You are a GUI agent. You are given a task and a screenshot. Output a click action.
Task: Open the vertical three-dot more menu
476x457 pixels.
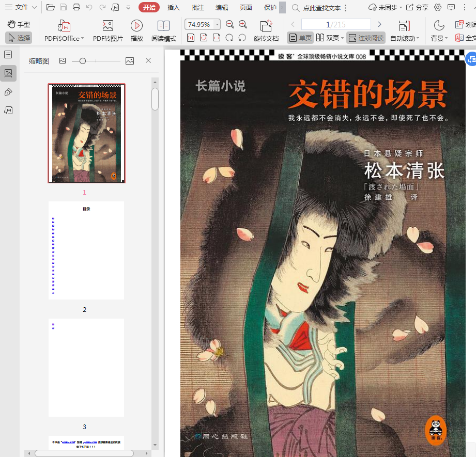[x=465, y=7]
